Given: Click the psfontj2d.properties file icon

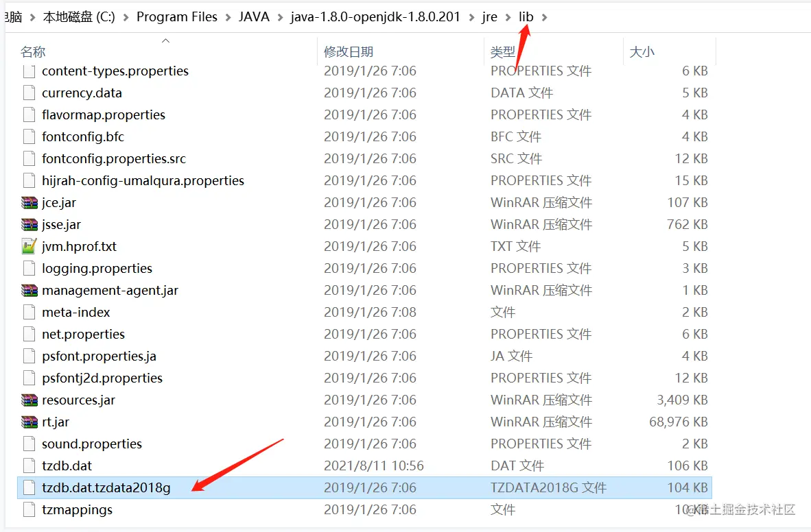Looking at the screenshot, I should pyautogui.click(x=29, y=378).
